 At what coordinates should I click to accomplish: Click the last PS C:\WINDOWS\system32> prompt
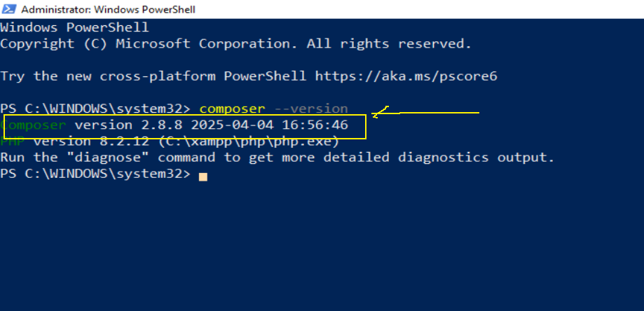pos(95,174)
